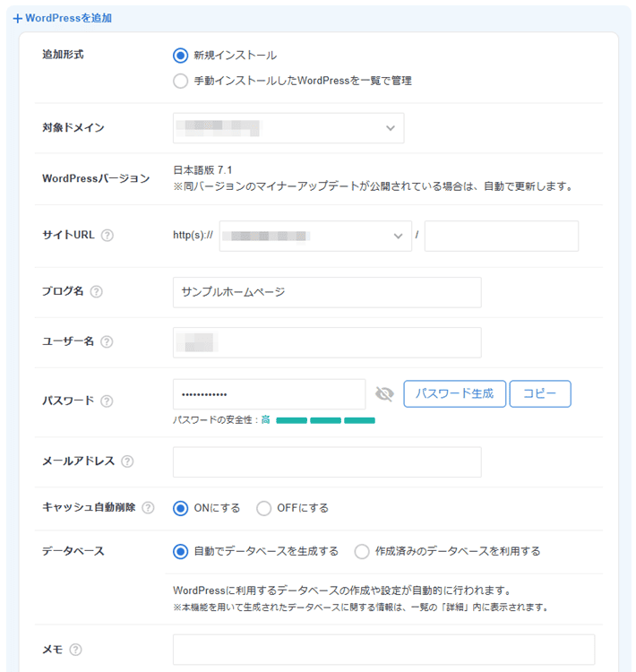Image resolution: width=636 pixels, height=672 pixels.
Task: Open help icon next to パスワード label
Action: coord(107,401)
